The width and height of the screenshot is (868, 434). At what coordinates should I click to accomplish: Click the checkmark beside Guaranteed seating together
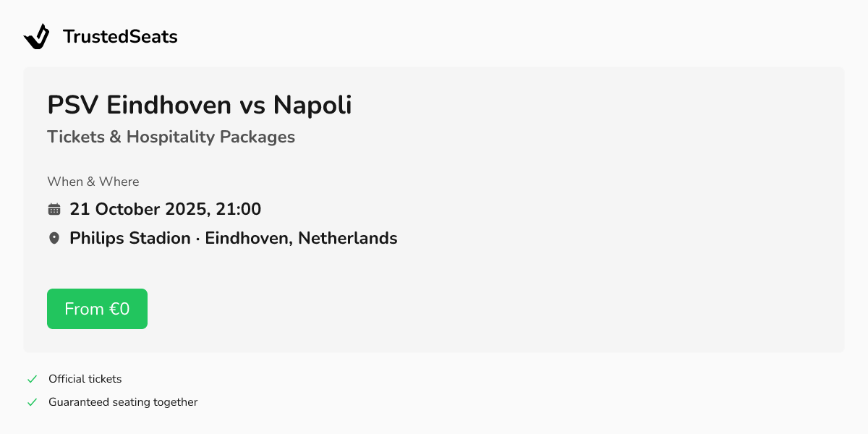[32, 401]
